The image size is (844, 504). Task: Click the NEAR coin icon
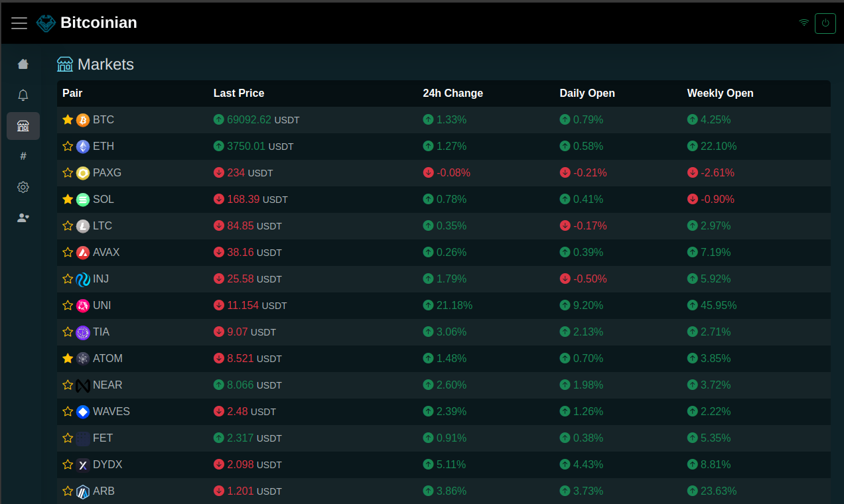pyautogui.click(x=83, y=385)
